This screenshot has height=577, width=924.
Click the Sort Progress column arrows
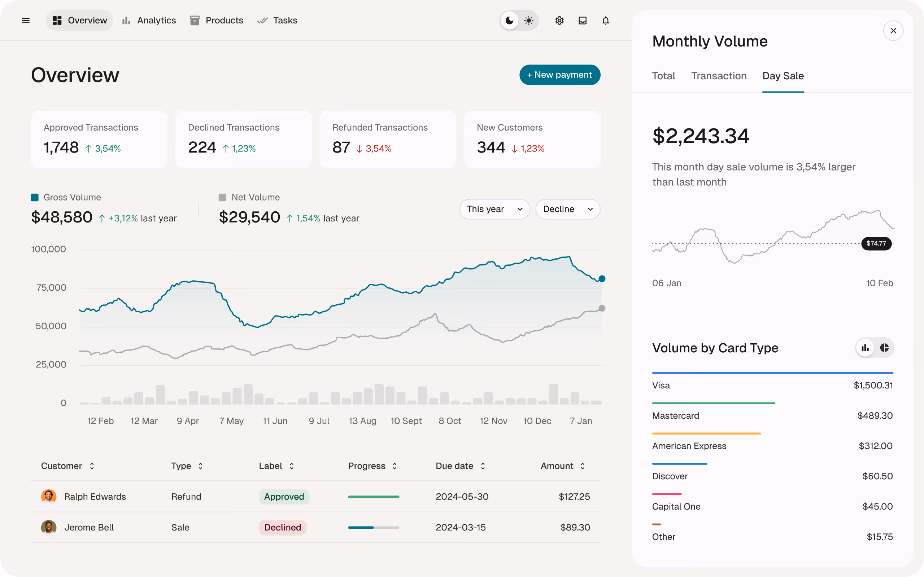pos(395,466)
